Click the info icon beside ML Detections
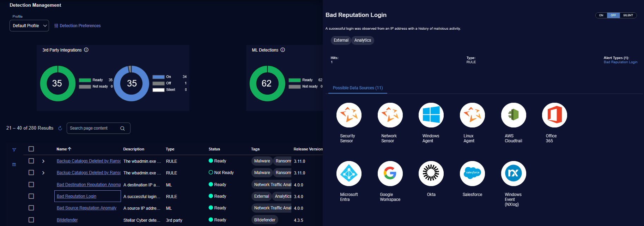644x226 pixels. pos(282,50)
